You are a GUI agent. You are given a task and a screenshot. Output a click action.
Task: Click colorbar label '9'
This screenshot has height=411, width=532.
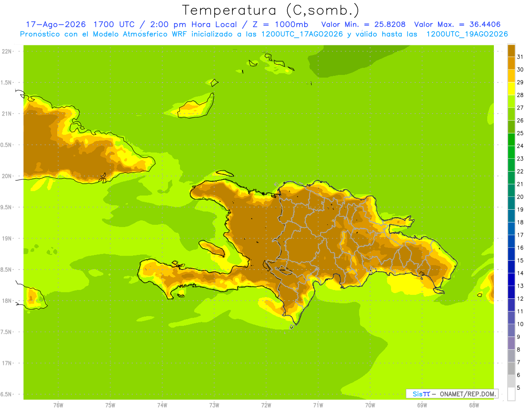pyautogui.click(x=519, y=337)
